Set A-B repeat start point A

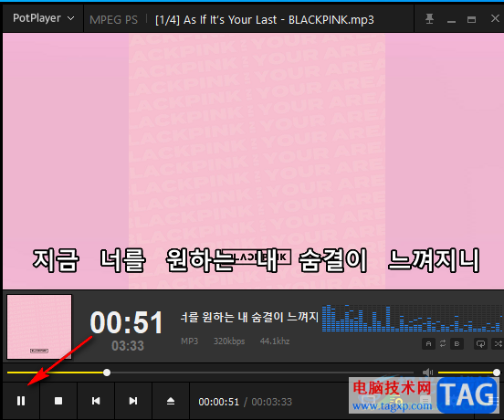[428, 344]
